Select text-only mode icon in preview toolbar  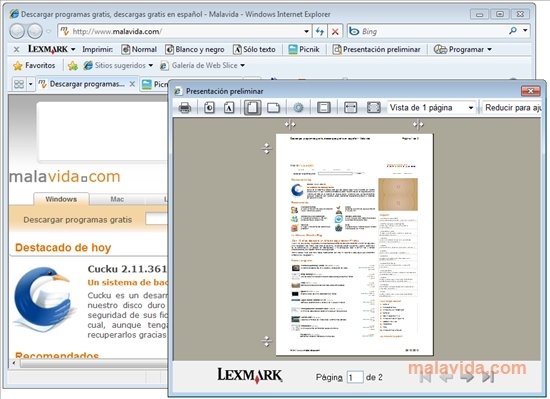click(x=229, y=108)
